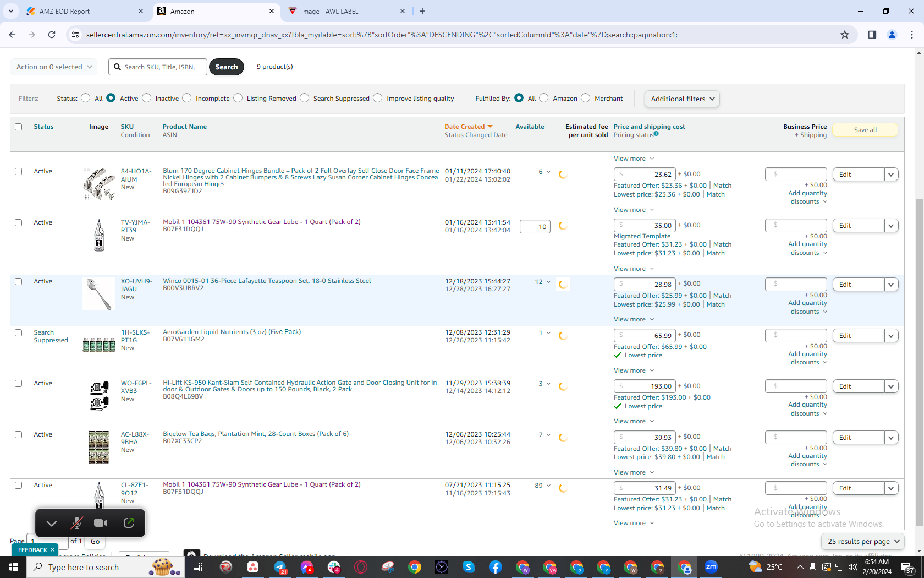Screen dimensions: 924x578
Task: Click the price field showing 28.98
Action: coord(645,285)
